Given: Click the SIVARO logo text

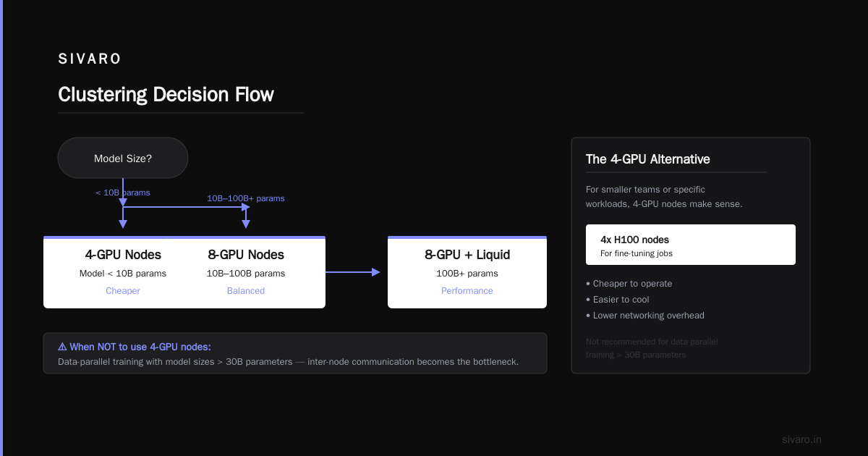Looking at the screenshot, I should [90, 59].
